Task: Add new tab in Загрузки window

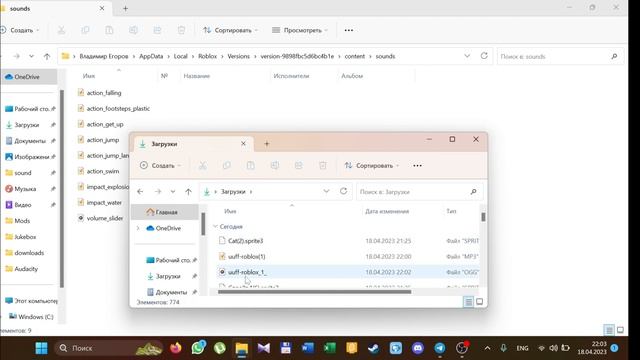Action: point(267,144)
